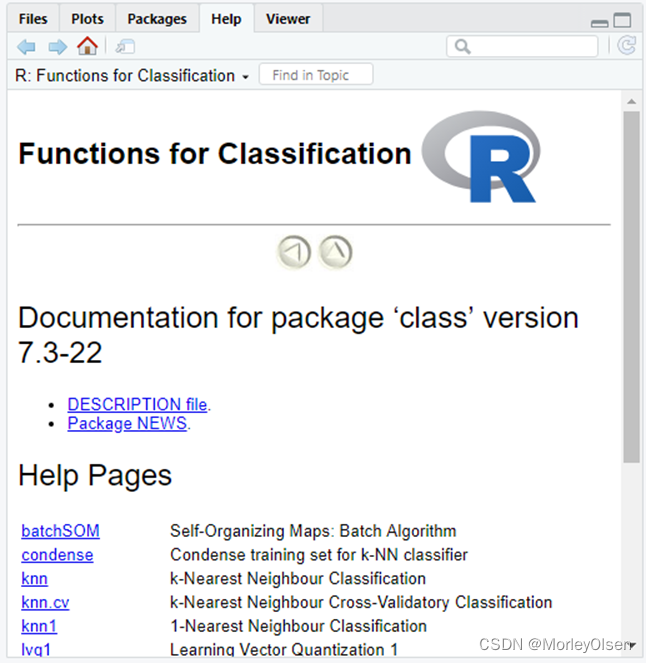
Task: Open the knn help page
Action: (x=34, y=578)
